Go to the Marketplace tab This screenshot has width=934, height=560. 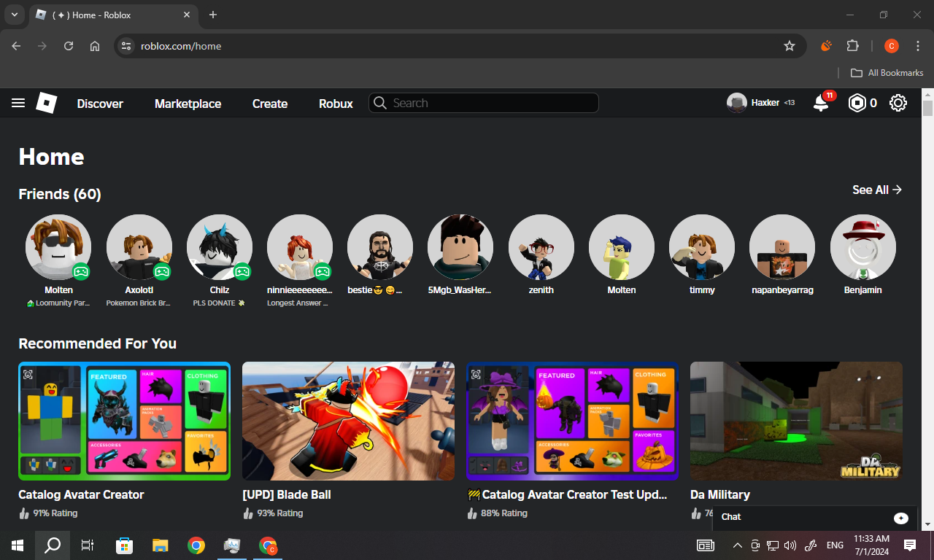click(188, 104)
